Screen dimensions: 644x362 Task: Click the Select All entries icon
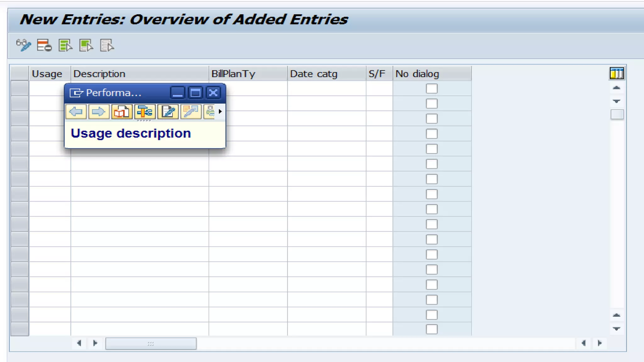[65, 45]
